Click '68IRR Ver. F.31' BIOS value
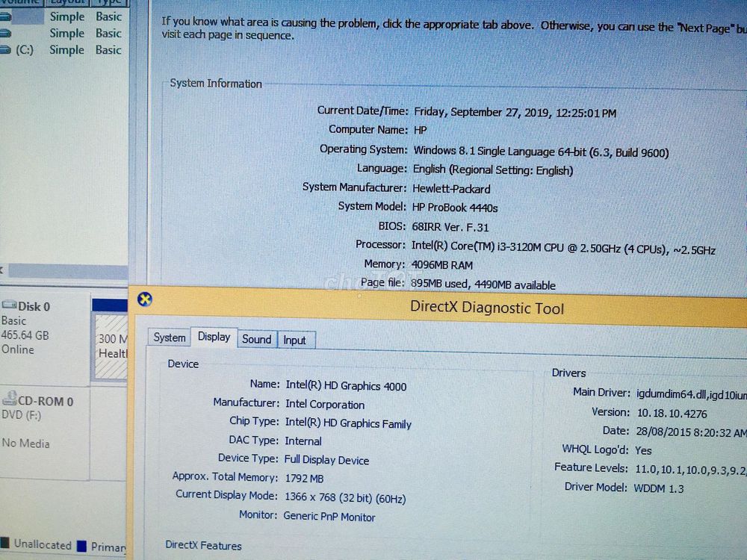747x560 pixels. [x=450, y=227]
